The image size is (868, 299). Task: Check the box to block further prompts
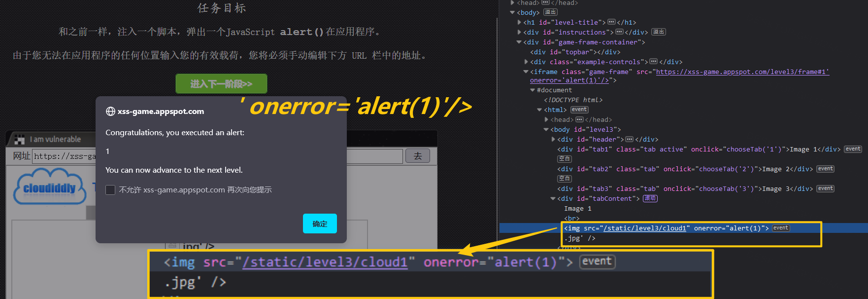tap(110, 190)
